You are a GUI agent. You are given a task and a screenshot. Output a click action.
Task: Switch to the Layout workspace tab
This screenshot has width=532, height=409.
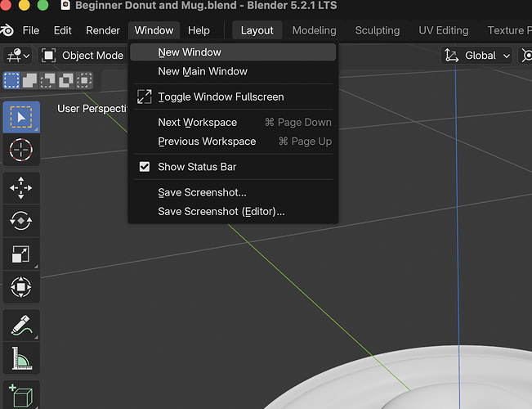(x=257, y=30)
